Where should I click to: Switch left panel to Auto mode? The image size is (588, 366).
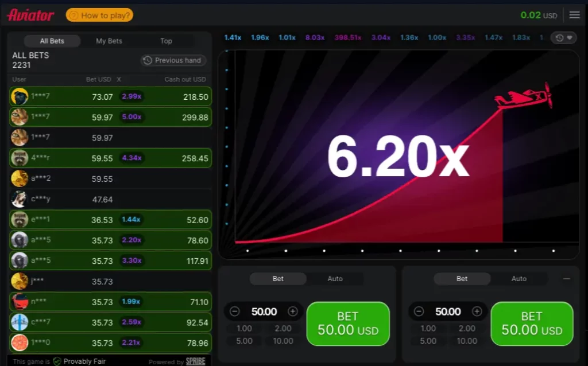[x=335, y=279]
